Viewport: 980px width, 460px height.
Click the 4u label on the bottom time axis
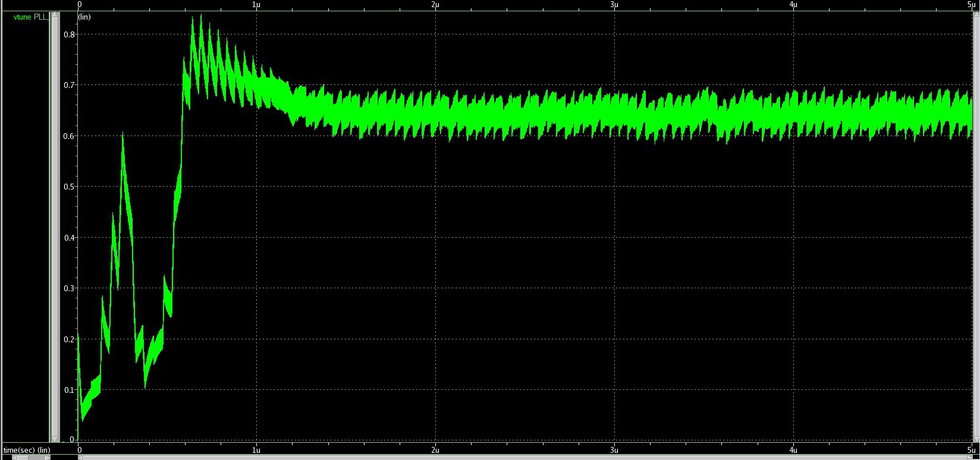point(793,449)
